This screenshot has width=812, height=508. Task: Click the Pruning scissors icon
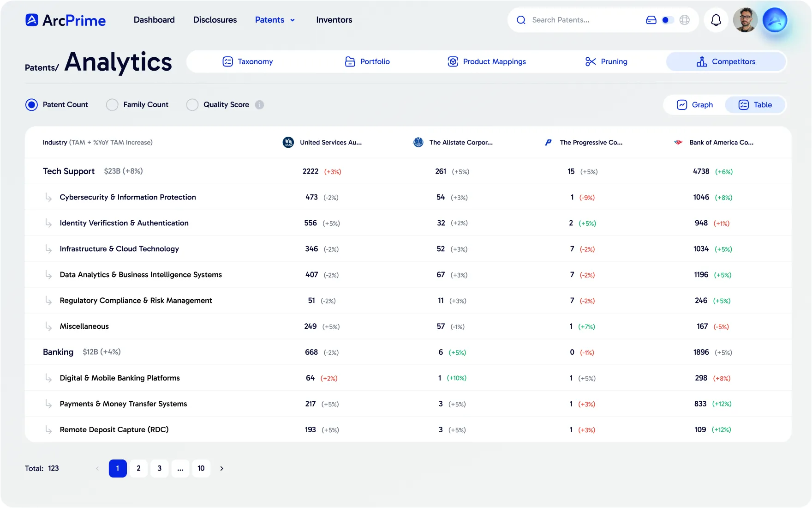tap(591, 61)
